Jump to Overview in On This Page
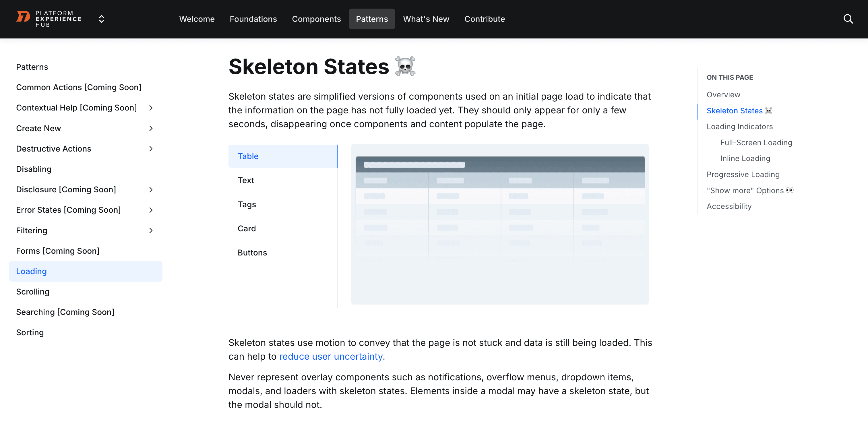The width and height of the screenshot is (868, 434). tap(723, 95)
